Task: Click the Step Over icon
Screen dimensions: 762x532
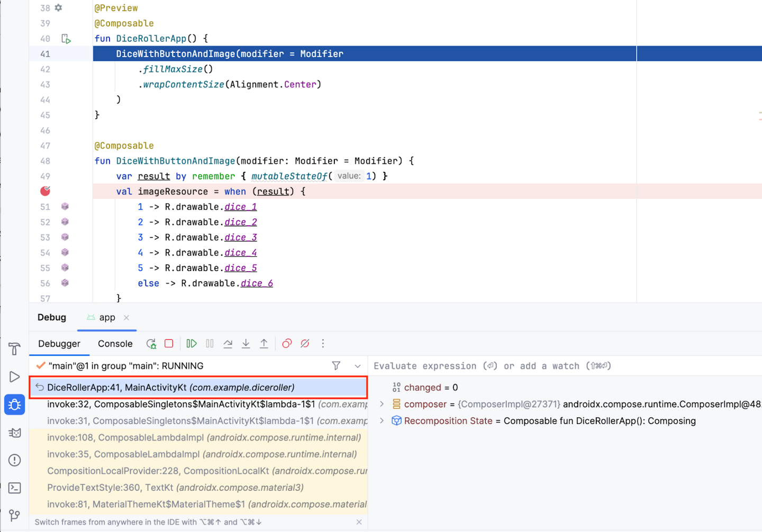Action: [228, 344]
